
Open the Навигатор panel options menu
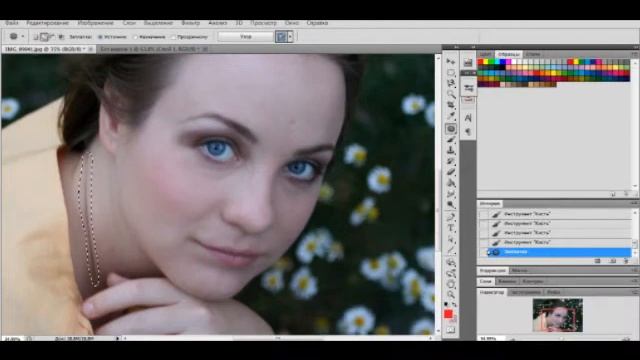click(634, 292)
